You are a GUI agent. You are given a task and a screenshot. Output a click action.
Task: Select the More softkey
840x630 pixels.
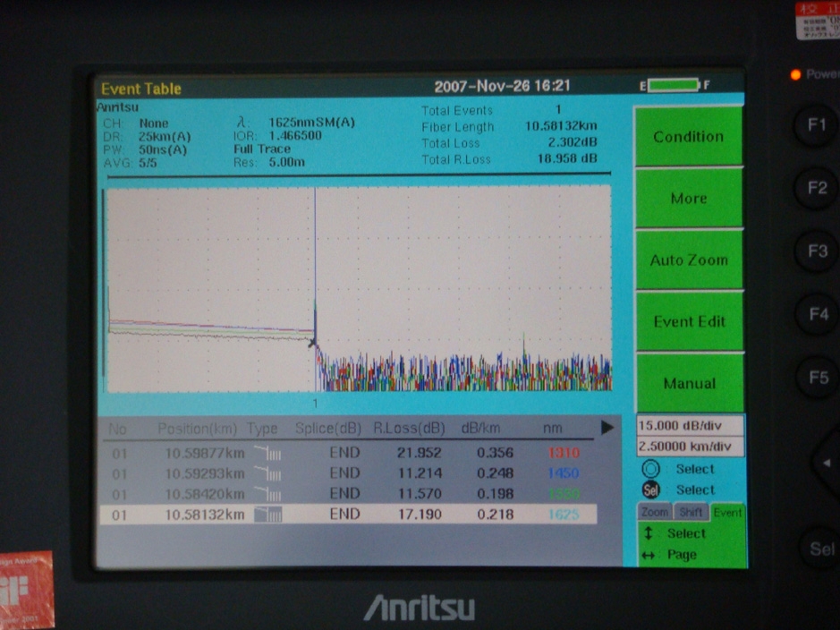689,198
